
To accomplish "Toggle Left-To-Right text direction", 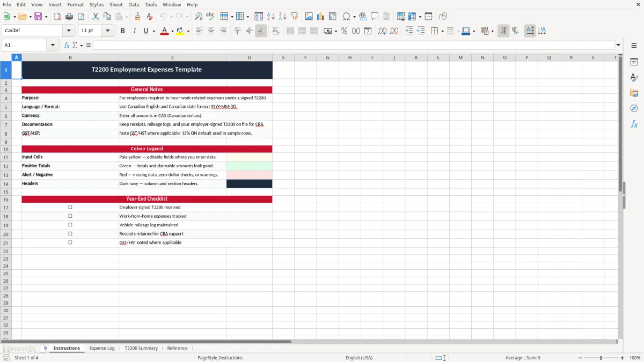I will click(x=503, y=31).
